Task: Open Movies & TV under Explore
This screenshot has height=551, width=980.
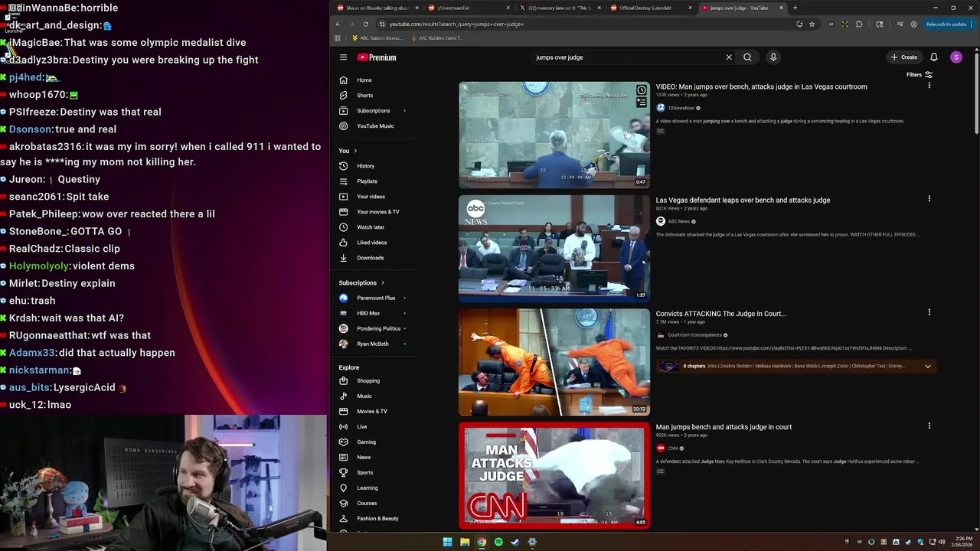Action: (x=372, y=411)
